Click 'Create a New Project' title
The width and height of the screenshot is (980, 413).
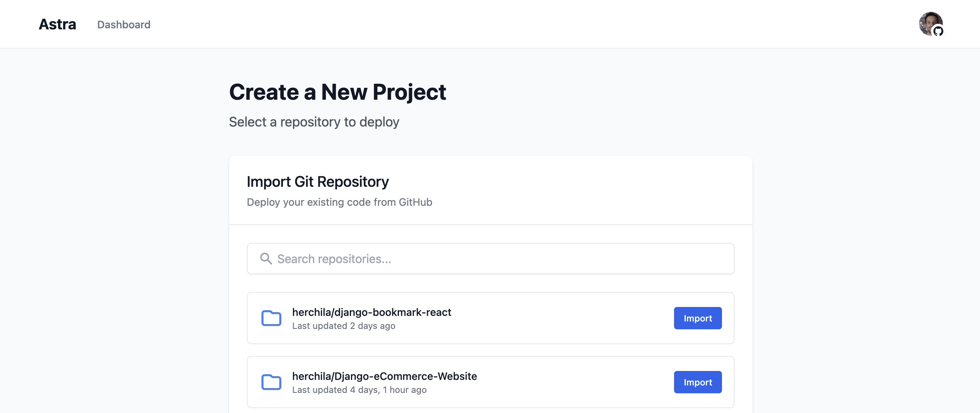pyautogui.click(x=338, y=92)
